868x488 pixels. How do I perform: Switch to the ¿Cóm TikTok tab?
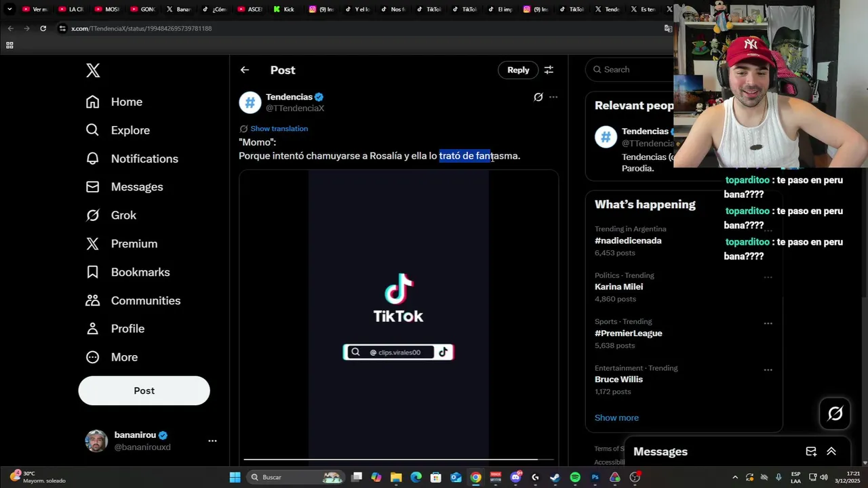214,9
